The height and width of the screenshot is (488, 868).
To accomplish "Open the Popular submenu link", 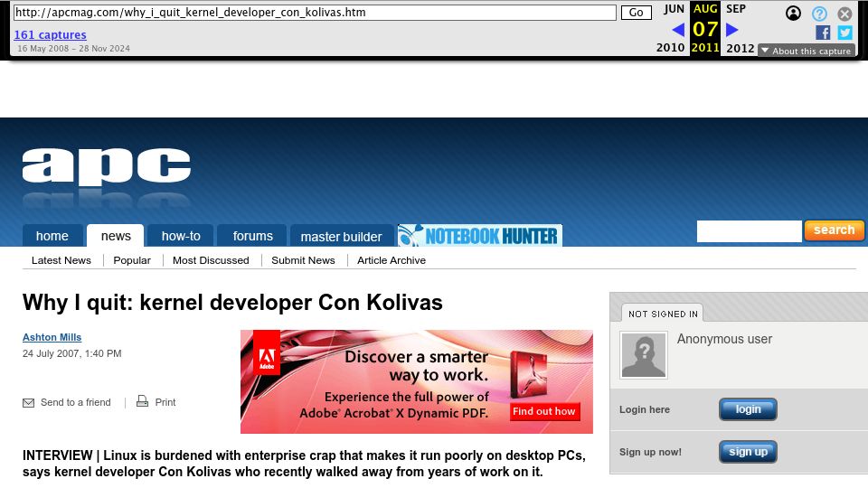I will point(132,260).
